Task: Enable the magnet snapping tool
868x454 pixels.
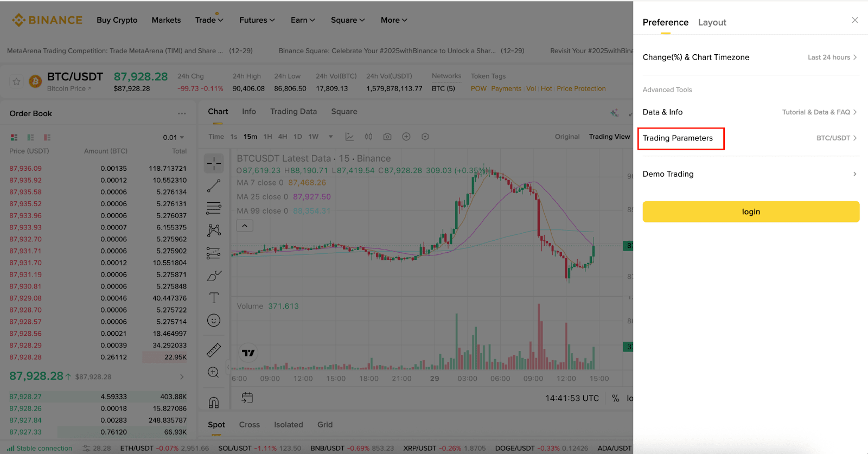Action: pos(214,400)
